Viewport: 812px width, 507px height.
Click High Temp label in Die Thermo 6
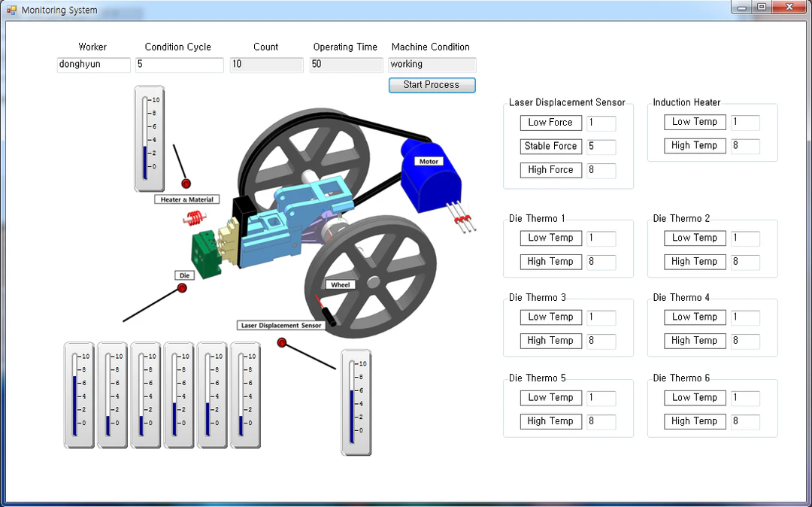click(695, 421)
